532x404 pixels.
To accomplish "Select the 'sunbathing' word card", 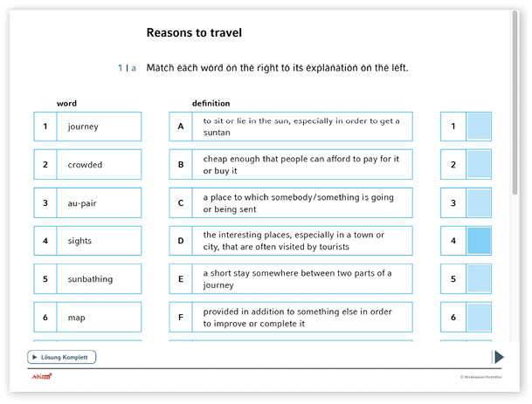I will [87, 279].
